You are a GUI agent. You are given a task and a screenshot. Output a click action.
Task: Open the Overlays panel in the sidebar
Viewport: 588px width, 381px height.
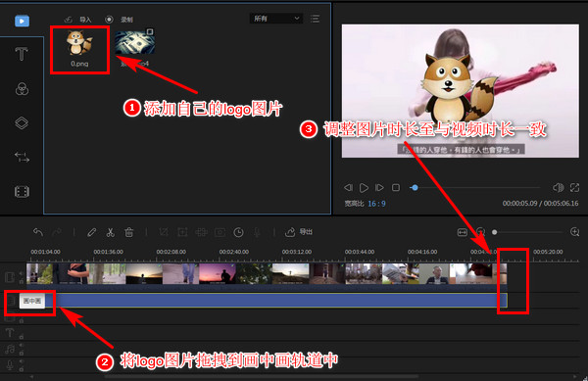[22, 122]
